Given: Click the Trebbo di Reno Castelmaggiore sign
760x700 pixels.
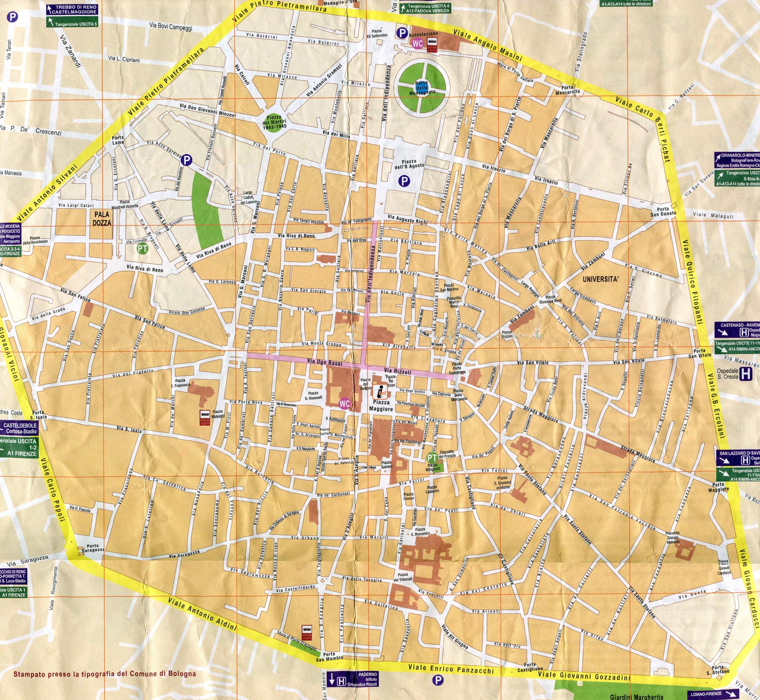Looking at the screenshot, I should click(x=72, y=10).
